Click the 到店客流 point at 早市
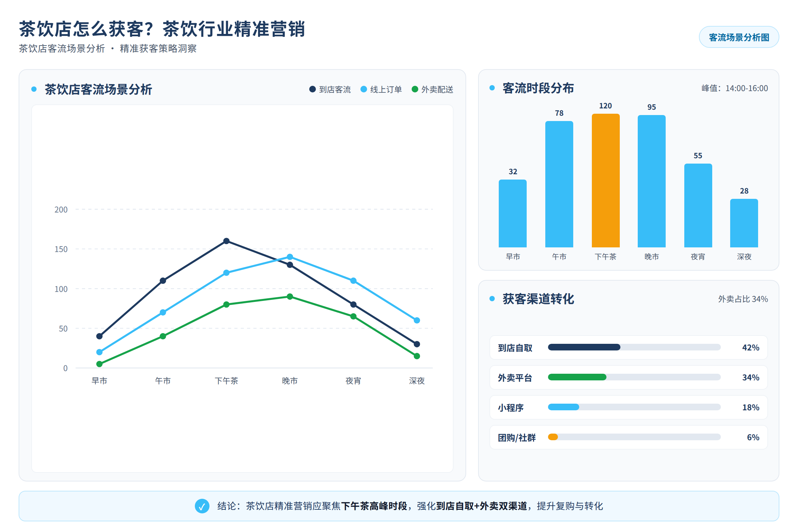This screenshot has height=532, width=798. 99,336
